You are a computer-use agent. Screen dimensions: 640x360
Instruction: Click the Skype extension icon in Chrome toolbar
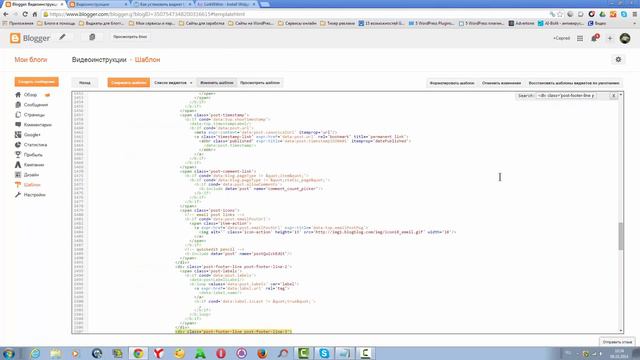624,14
